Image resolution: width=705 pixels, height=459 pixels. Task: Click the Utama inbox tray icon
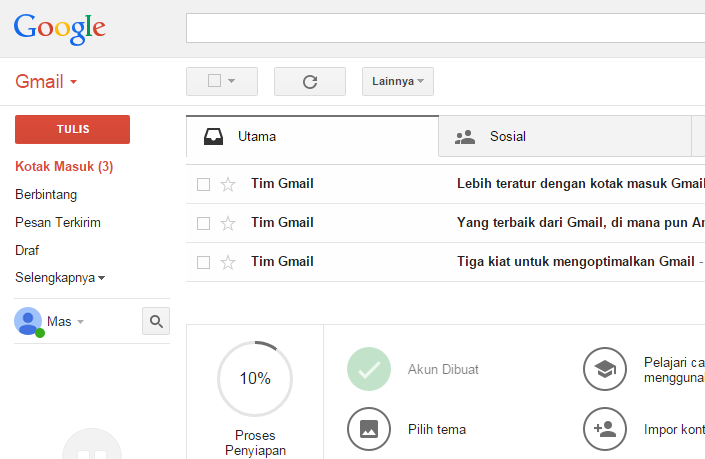(x=213, y=137)
